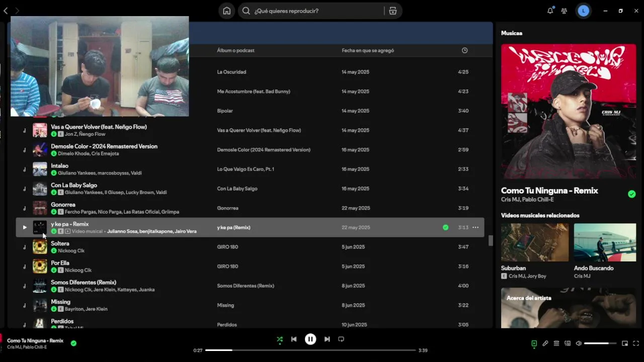644x362 pixels.
Task: Open artist link 'Jon Z, Ñengo Flow'
Action: tap(85, 134)
